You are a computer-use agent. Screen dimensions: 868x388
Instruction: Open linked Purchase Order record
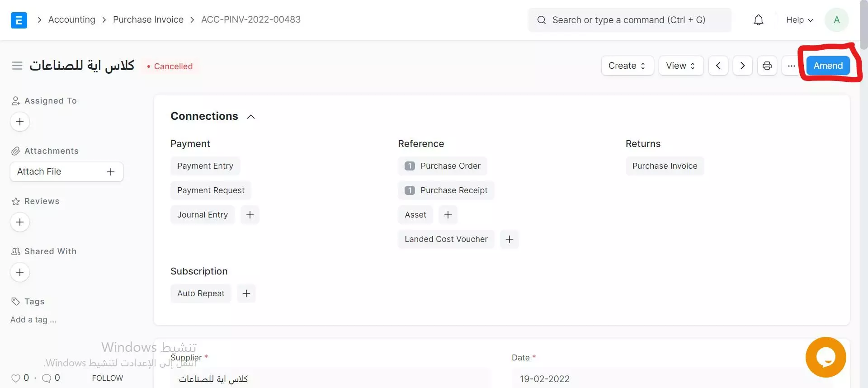click(x=443, y=166)
